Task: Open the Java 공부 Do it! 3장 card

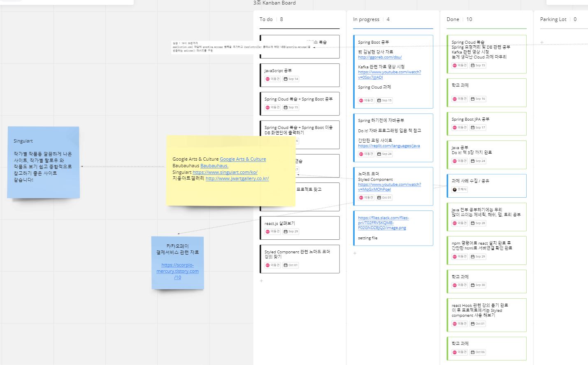Action: click(x=486, y=155)
